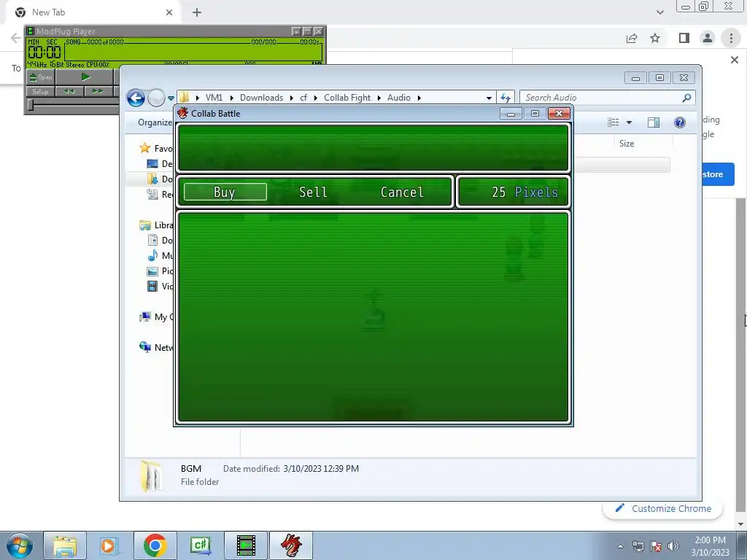Select the New Tab in Chrome
This screenshot has width=747, height=560.
click(93, 12)
